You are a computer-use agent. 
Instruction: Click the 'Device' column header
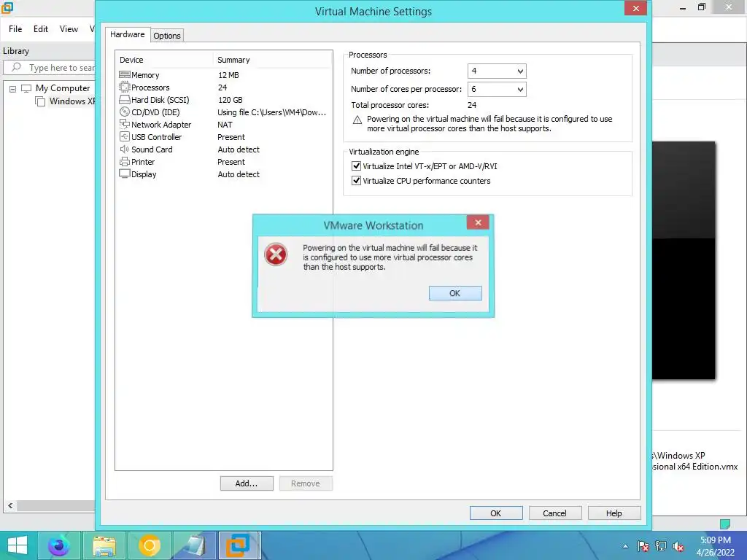click(131, 60)
